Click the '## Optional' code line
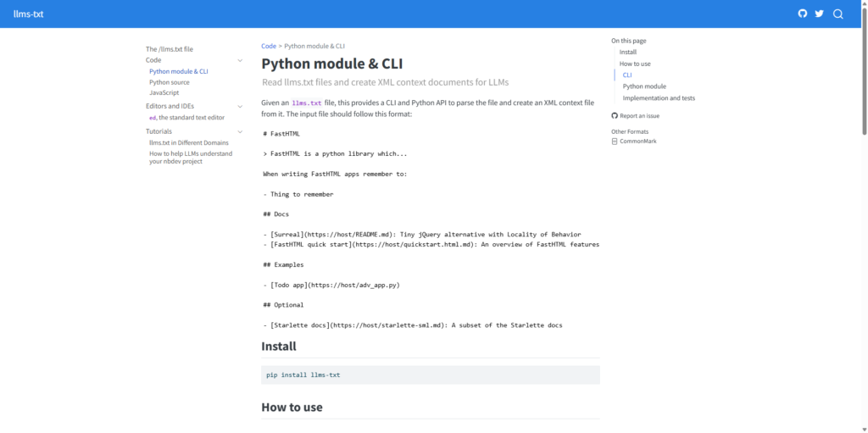Image resolution: width=868 pixels, height=433 pixels. click(283, 305)
